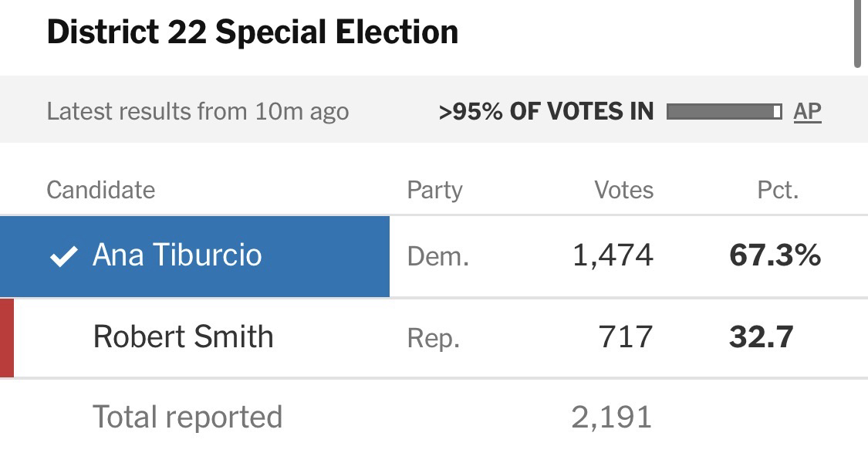
Task: Click the Ana Tiburcio candidate name
Action: [177, 255]
